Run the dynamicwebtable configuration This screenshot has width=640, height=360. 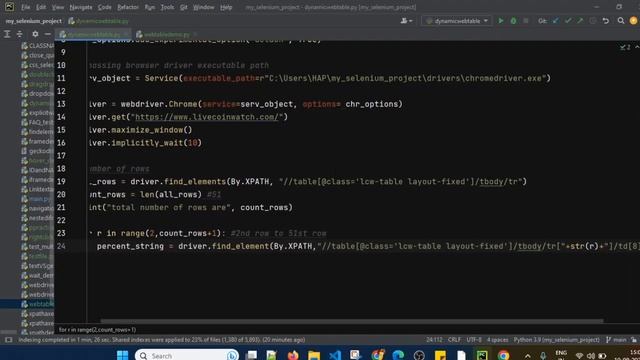[x=501, y=21]
